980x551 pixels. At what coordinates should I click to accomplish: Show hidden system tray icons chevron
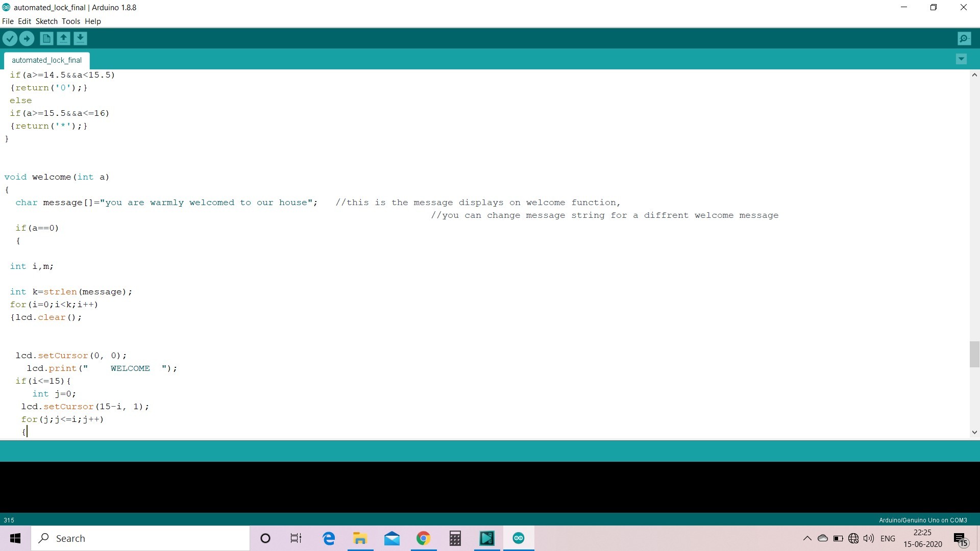pyautogui.click(x=807, y=538)
